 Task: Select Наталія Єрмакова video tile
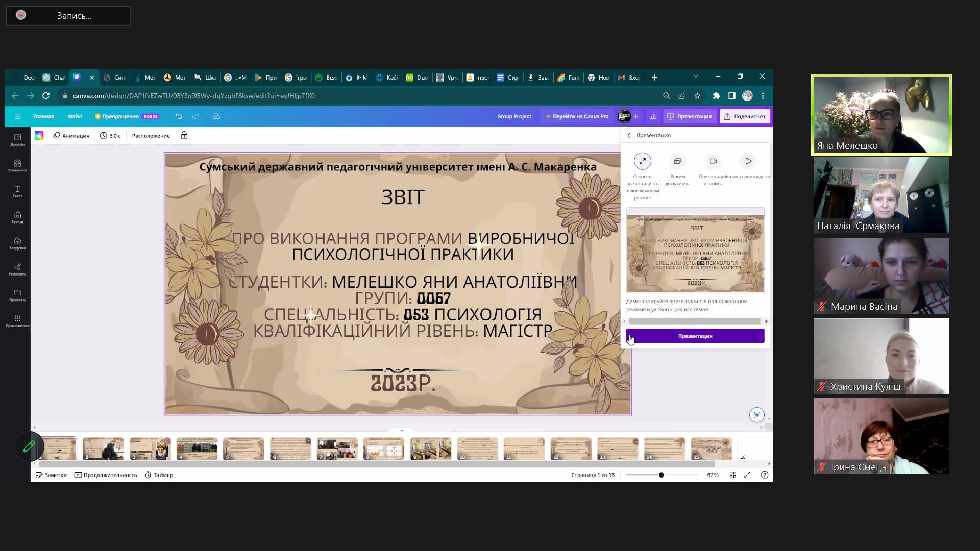click(881, 195)
